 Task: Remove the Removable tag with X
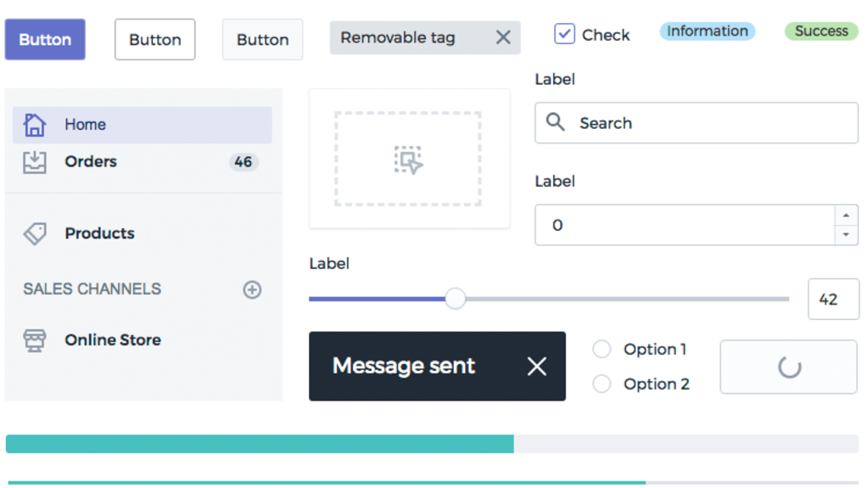click(503, 37)
